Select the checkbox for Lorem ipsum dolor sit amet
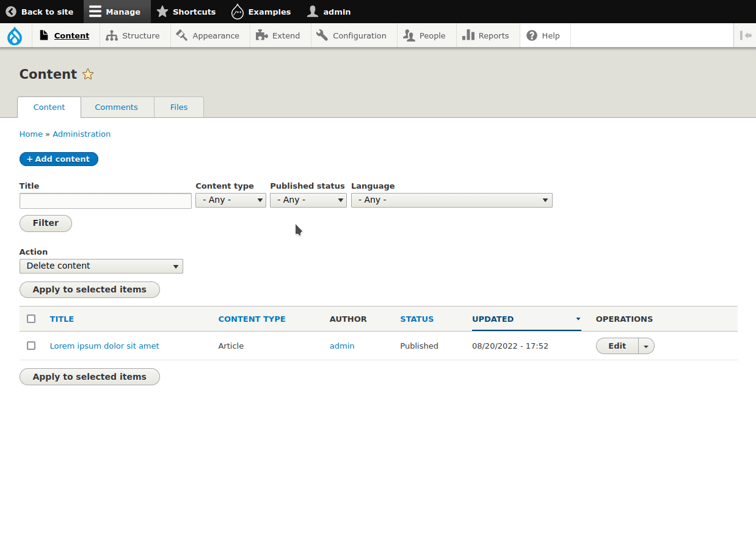 [31, 346]
